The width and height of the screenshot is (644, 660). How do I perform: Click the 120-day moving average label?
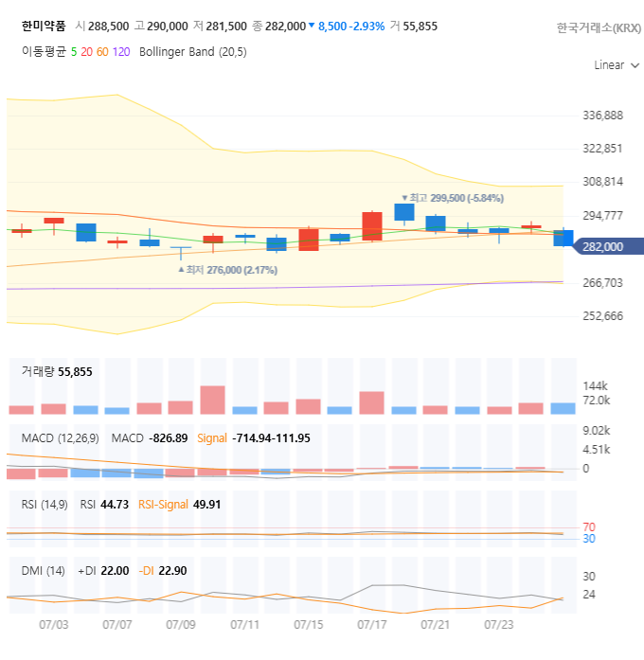tap(121, 52)
